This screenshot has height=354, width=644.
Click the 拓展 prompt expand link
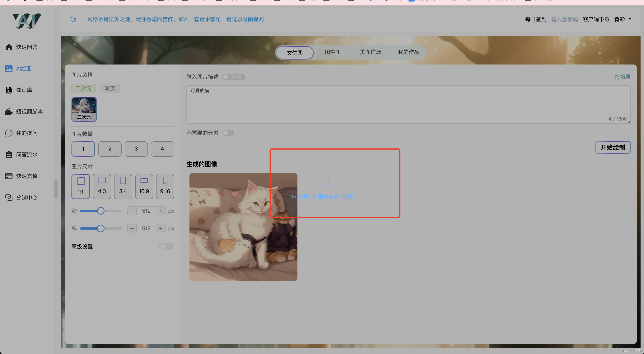tap(625, 77)
